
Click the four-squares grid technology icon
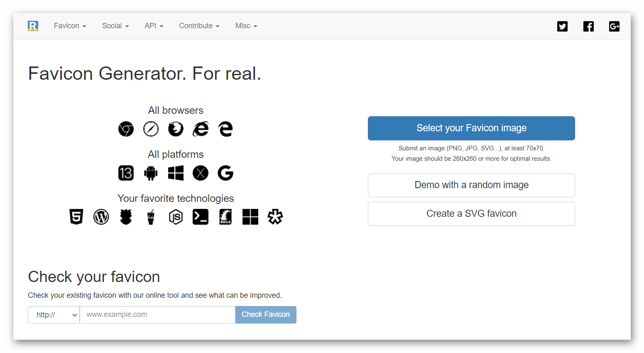(250, 217)
